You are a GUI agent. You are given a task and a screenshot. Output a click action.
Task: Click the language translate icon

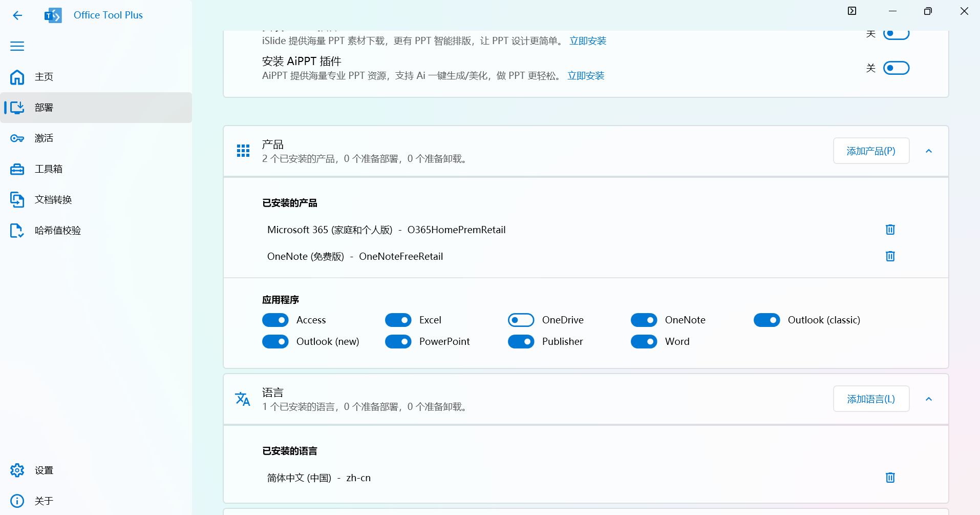point(243,399)
